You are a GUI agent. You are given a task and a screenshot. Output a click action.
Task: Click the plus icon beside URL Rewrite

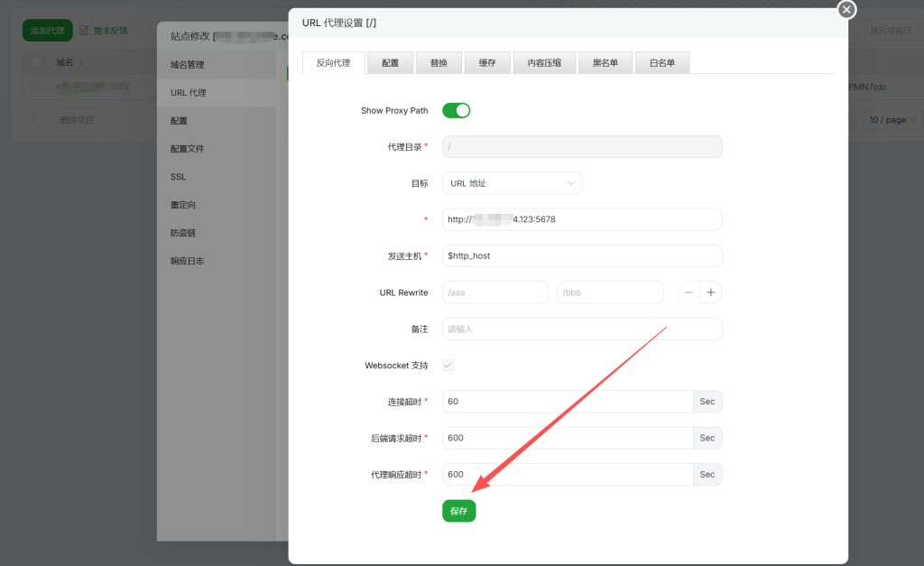pos(711,292)
